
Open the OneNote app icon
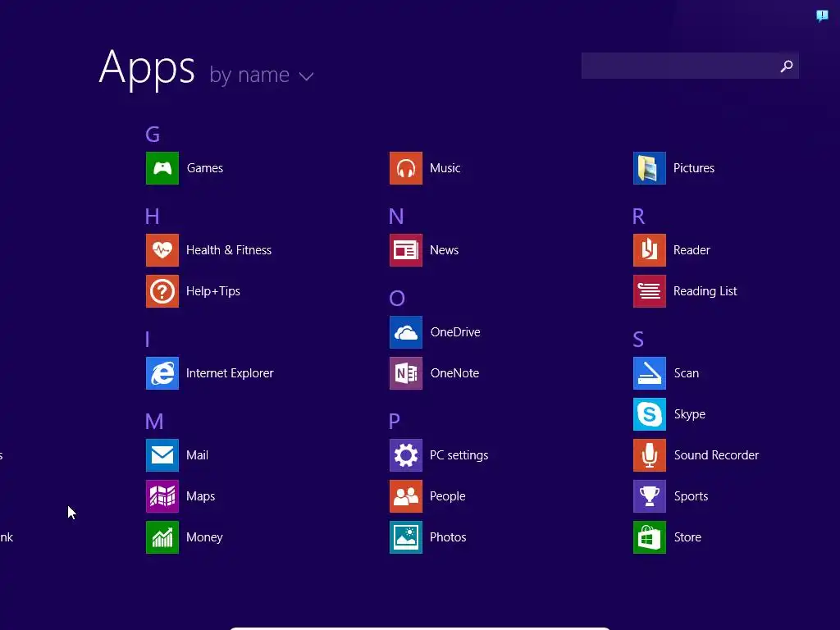point(406,373)
